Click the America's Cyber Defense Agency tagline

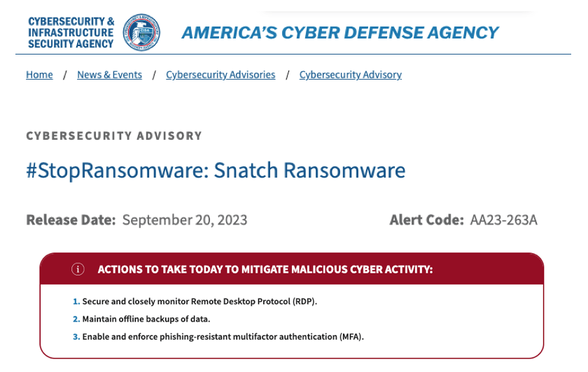pyautogui.click(x=339, y=33)
